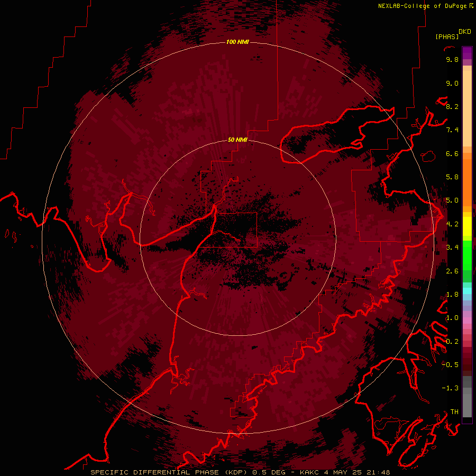Click the -0.5 scale value
This screenshot has height=476, width=476.
450,365
